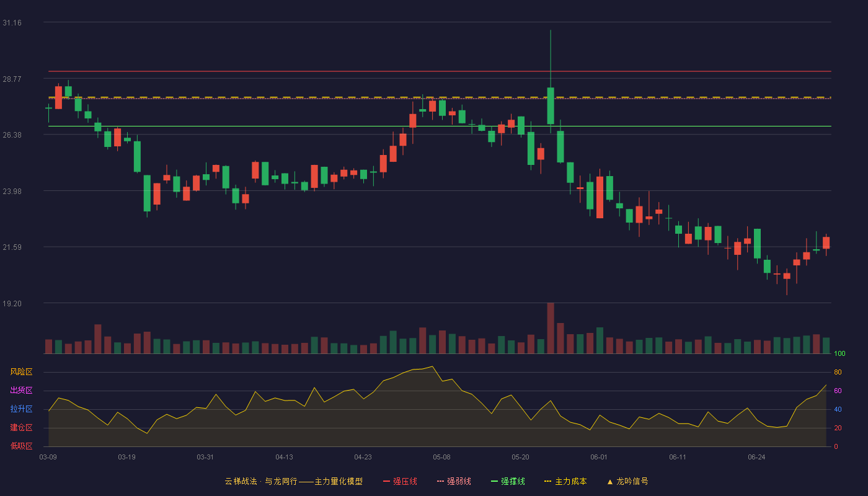Click the orange 80 indicator axis value
Viewport: 868px width, 496px height.
(x=838, y=373)
